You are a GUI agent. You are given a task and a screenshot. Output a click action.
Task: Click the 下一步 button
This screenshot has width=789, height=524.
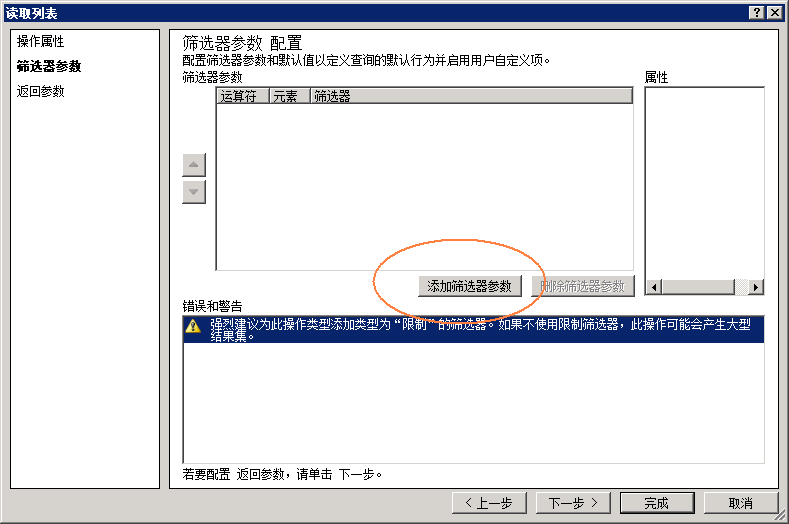pyautogui.click(x=573, y=503)
